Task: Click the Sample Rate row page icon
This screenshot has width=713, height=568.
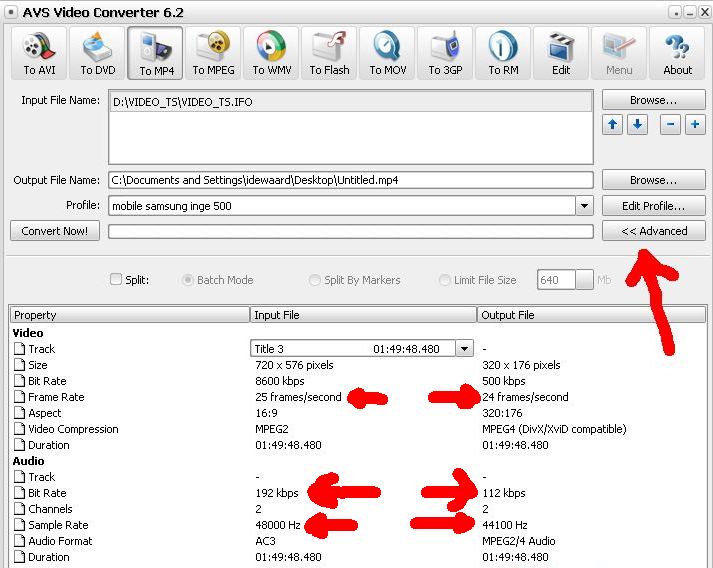Action: [x=19, y=525]
